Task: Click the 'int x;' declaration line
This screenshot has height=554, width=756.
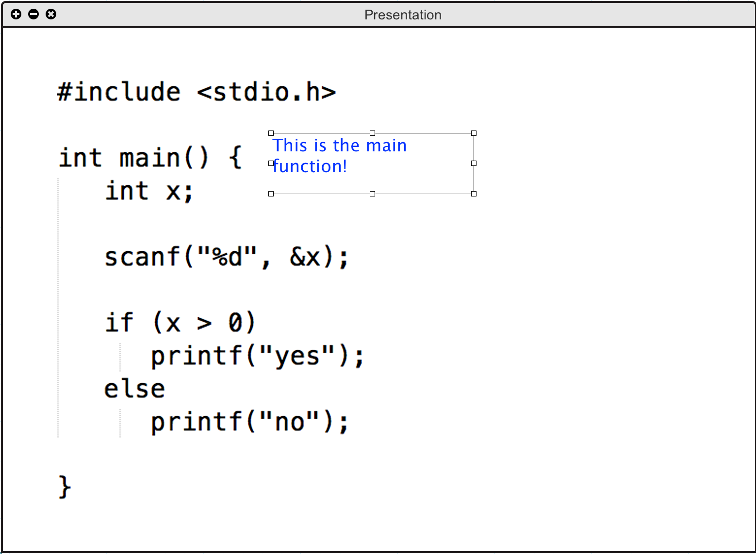Action: 149,191
